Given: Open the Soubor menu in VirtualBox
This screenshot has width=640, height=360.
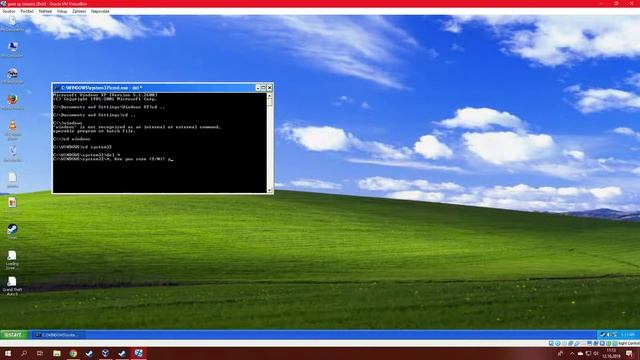Looking at the screenshot, I should point(9,11).
